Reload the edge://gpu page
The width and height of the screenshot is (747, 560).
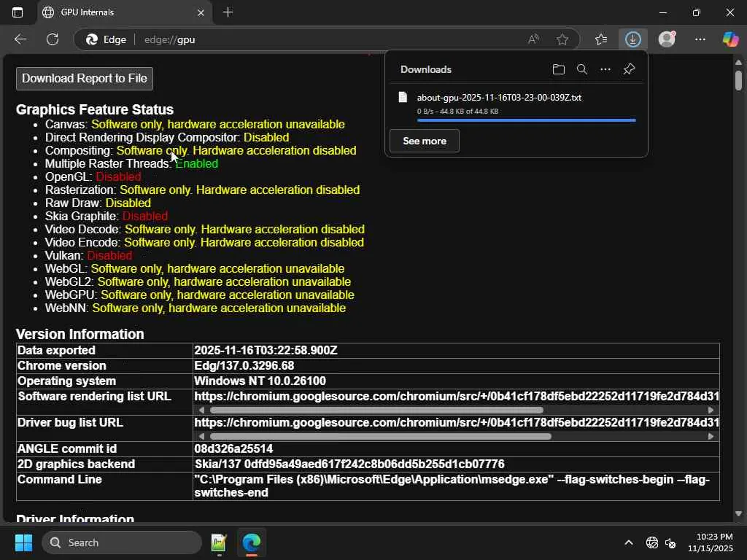pos(53,39)
